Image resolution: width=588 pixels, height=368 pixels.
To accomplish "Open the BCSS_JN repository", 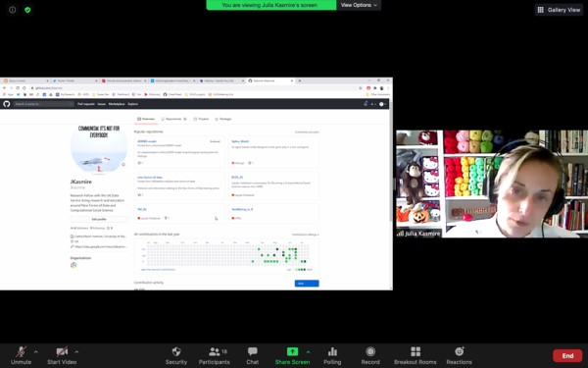I will pyautogui.click(x=237, y=178).
